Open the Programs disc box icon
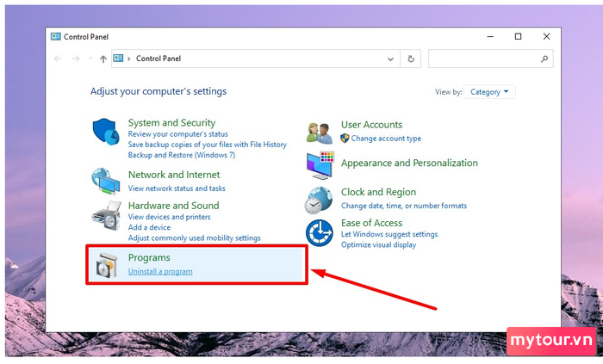The height and width of the screenshot is (364, 603). click(x=107, y=265)
